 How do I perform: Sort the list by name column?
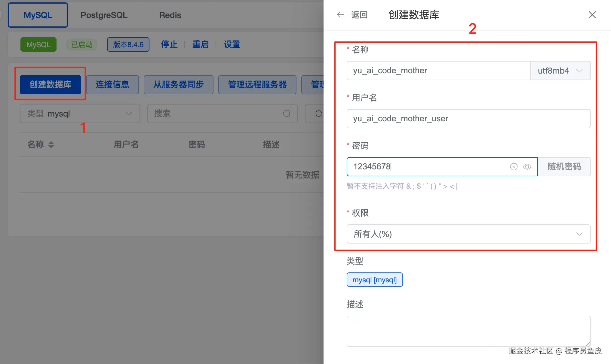pos(51,145)
